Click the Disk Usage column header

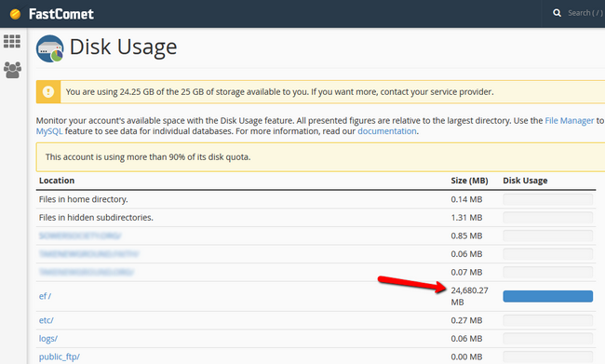525,181
